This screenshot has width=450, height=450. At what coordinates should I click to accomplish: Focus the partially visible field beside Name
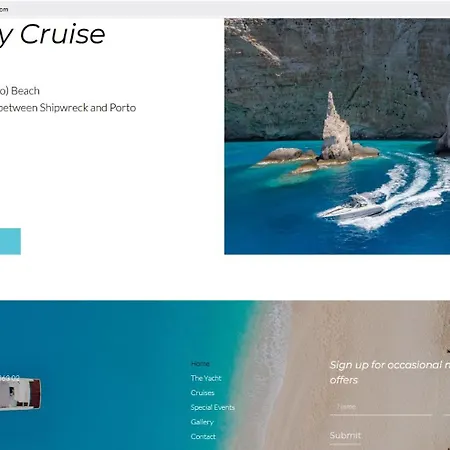point(447,407)
